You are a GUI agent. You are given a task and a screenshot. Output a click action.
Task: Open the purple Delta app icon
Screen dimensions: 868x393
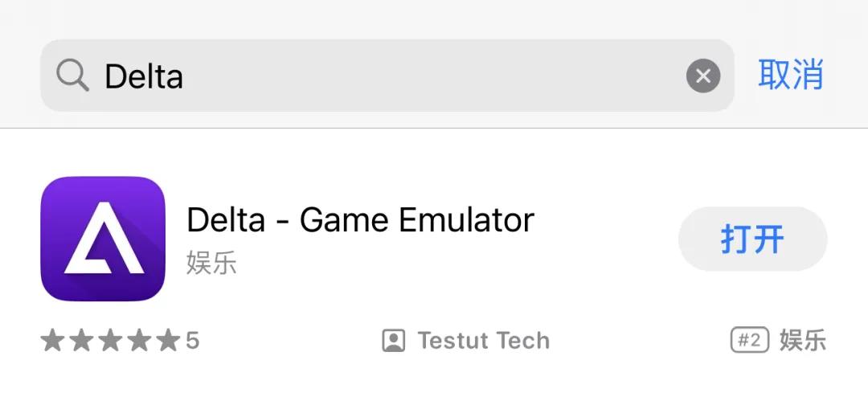(103, 239)
